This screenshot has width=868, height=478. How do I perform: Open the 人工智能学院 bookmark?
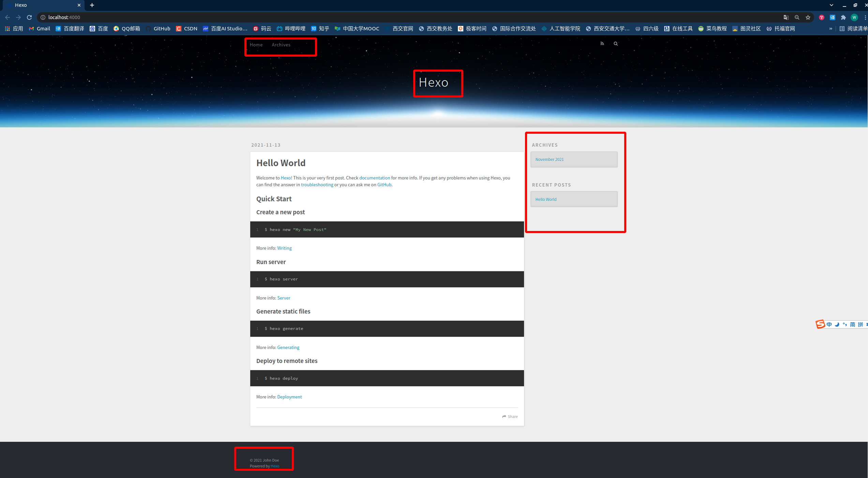tap(561, 29)
